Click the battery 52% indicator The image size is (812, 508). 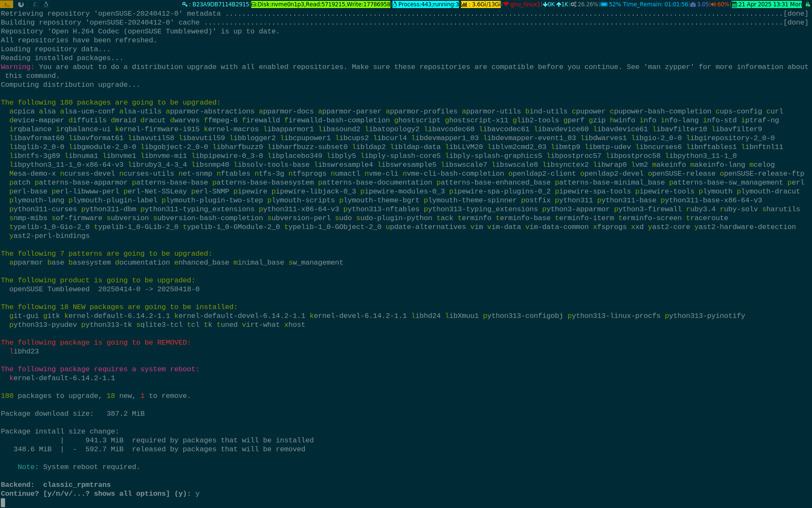click(x=611, y=4)
